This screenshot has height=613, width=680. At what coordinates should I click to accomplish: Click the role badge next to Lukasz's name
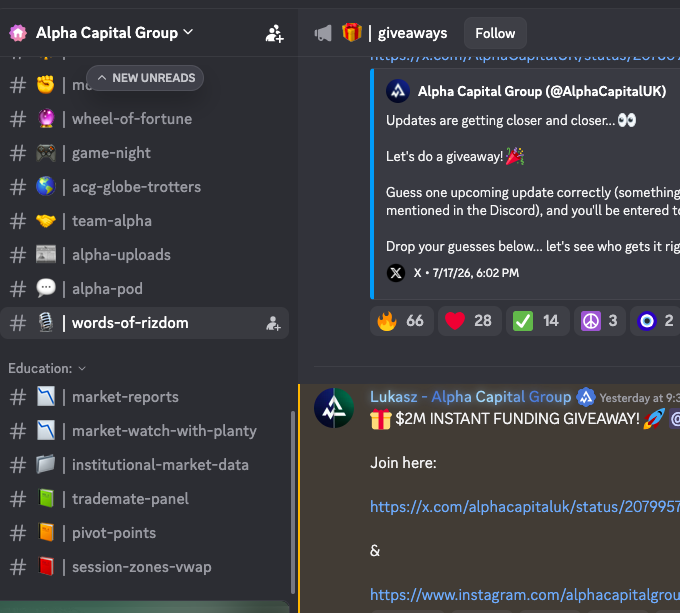[x=586, y=397]
